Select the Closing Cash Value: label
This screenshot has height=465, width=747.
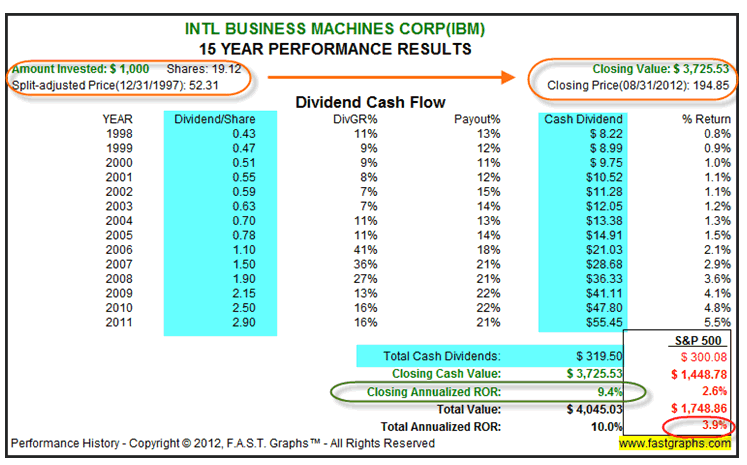pos(446,374)
